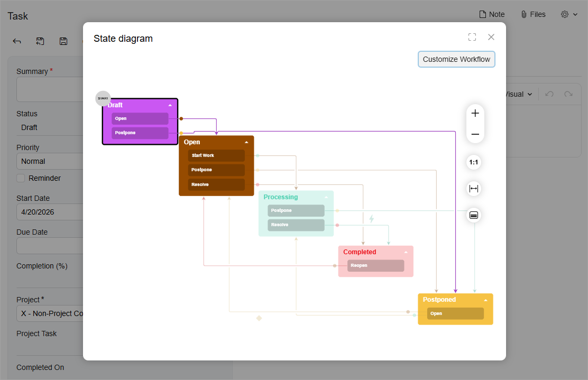Fit diagram to width

(474, 189)
